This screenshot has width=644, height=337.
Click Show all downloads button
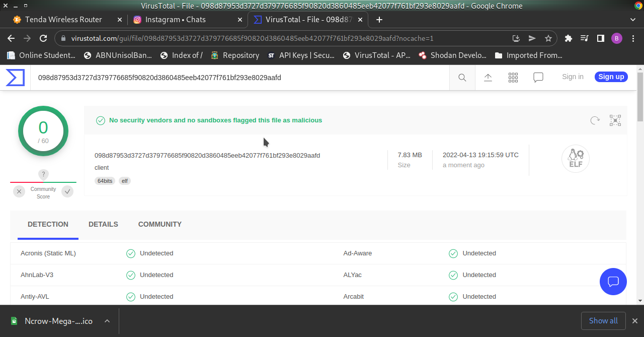tap(603, 321)
